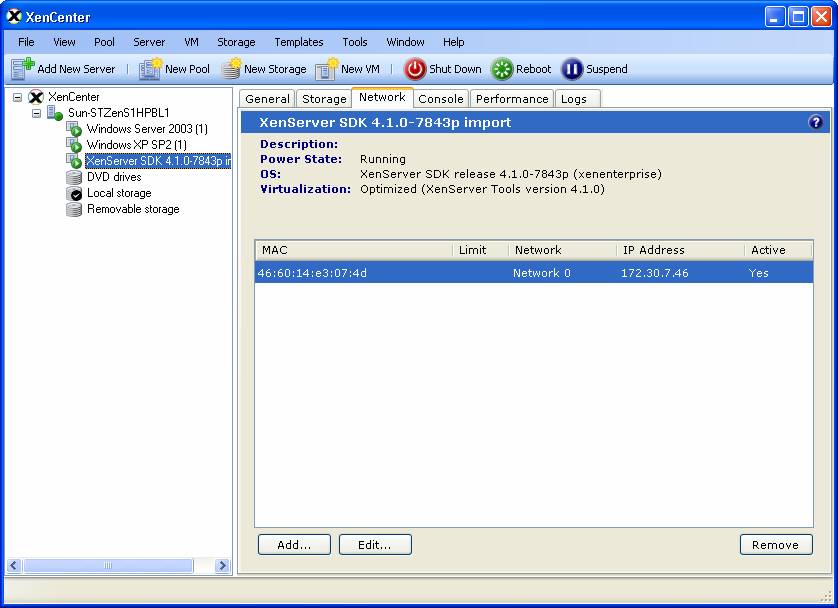Click the Add New Server toolbar icon
The width and height of the screenshot is (838, 608).
pyautogui.click(x=23, y=69)
